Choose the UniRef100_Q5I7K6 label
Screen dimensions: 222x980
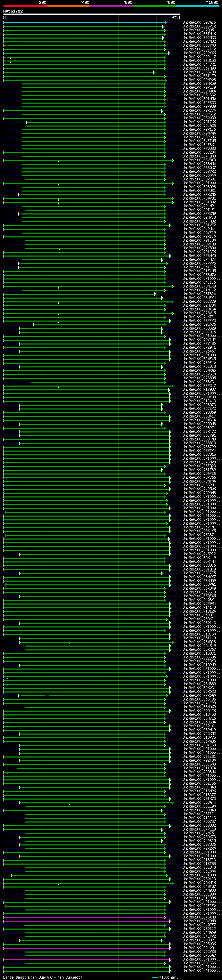pyautogui.click(x=199, y=122)
